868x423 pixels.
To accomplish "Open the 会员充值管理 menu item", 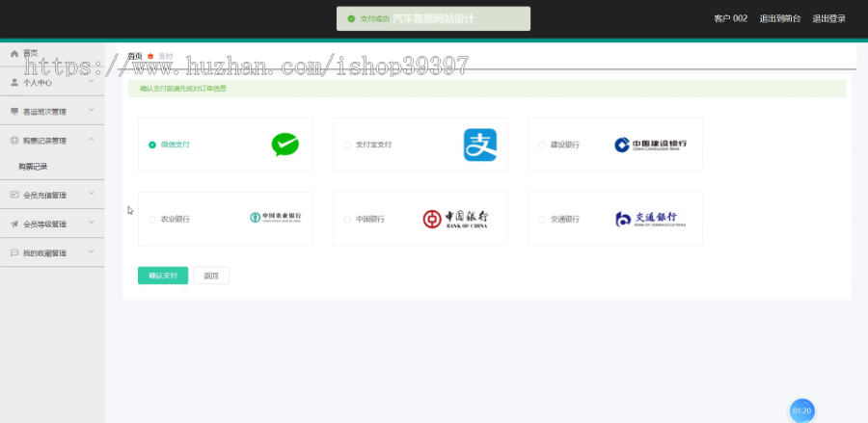I will click(x=52, y=195).
